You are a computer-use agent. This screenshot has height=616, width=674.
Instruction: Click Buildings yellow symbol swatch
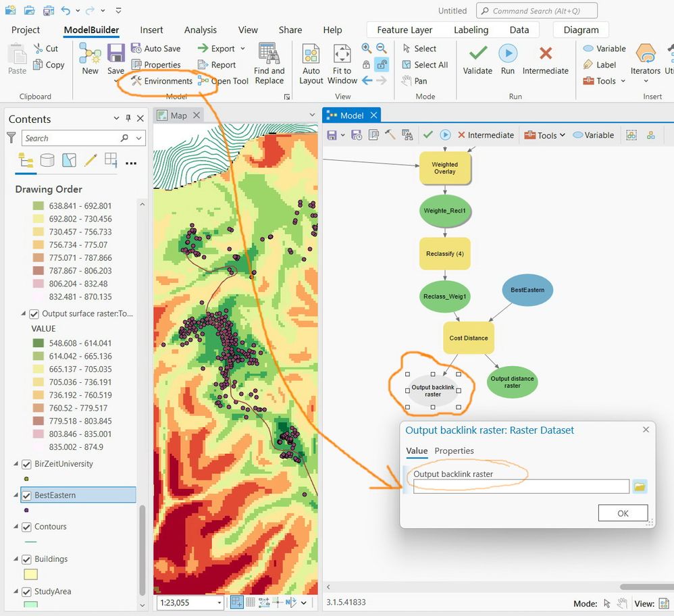[x=30, y=574]
